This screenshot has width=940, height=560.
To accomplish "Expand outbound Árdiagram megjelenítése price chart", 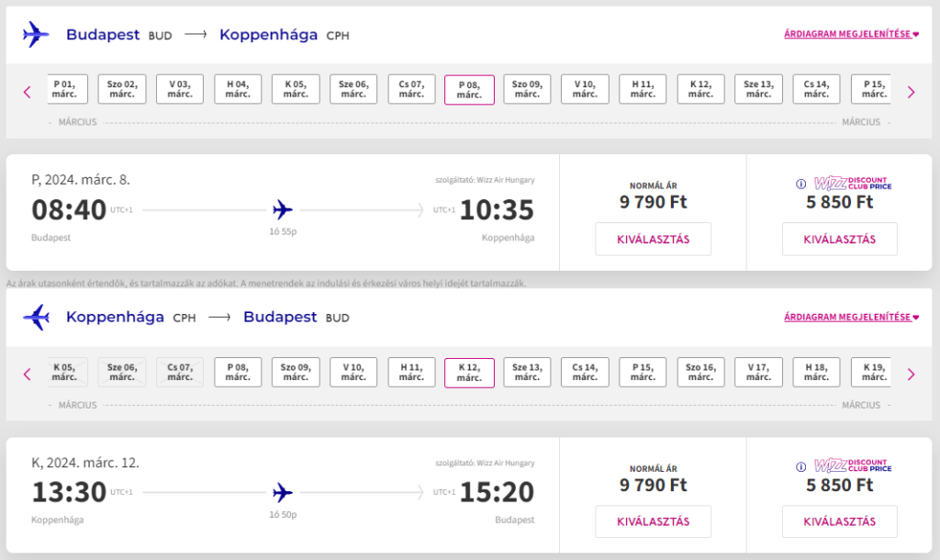I will tap(851, 34).
